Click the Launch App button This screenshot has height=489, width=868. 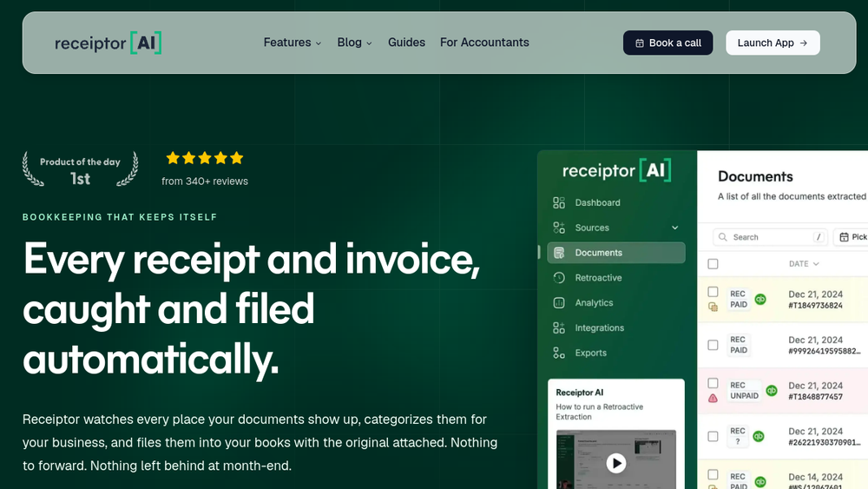[x=773, y=43]
